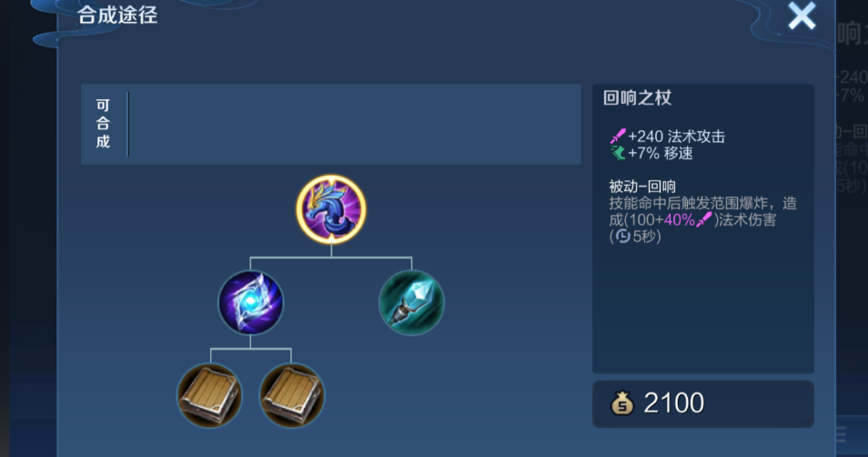Tap the purple glowing orb component item

tap(251, 302)
